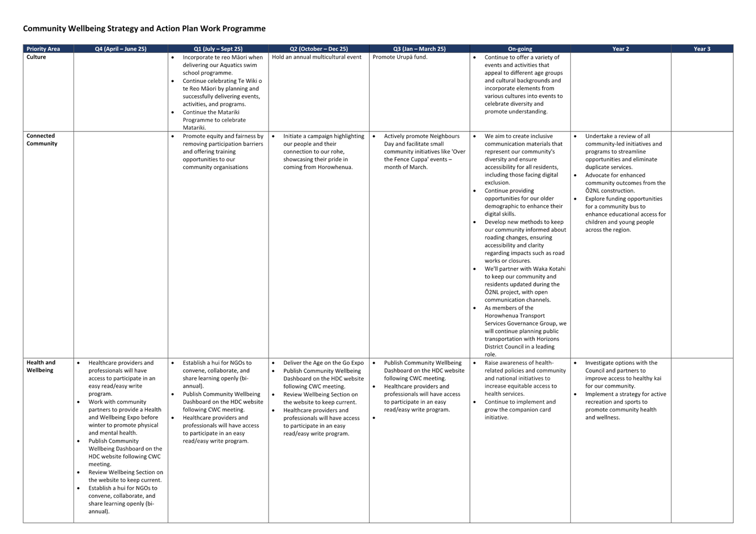
Task: Click 'Work with community partners to provide' bullet
Action: [125, 417]
